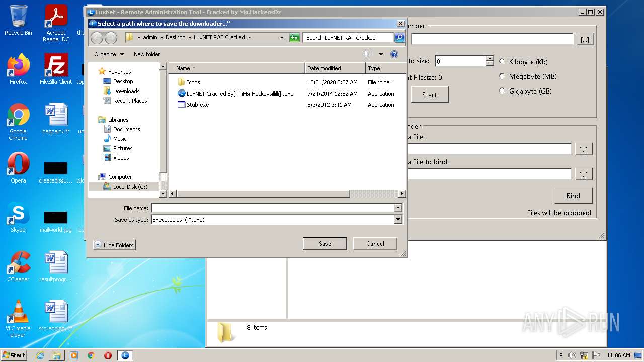Sort files by Name column header

(x=236, y=68)
